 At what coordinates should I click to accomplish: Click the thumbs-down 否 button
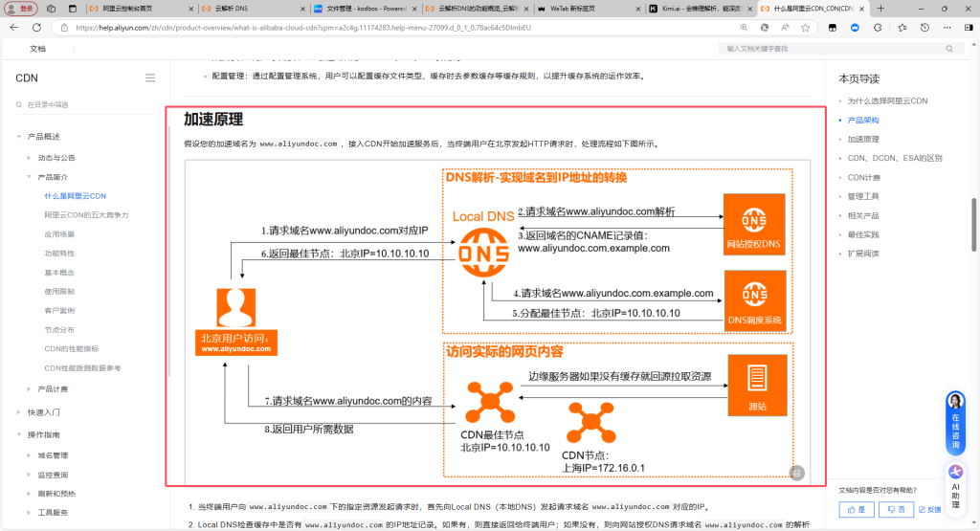pyautogui.click(x=896, y=510)
